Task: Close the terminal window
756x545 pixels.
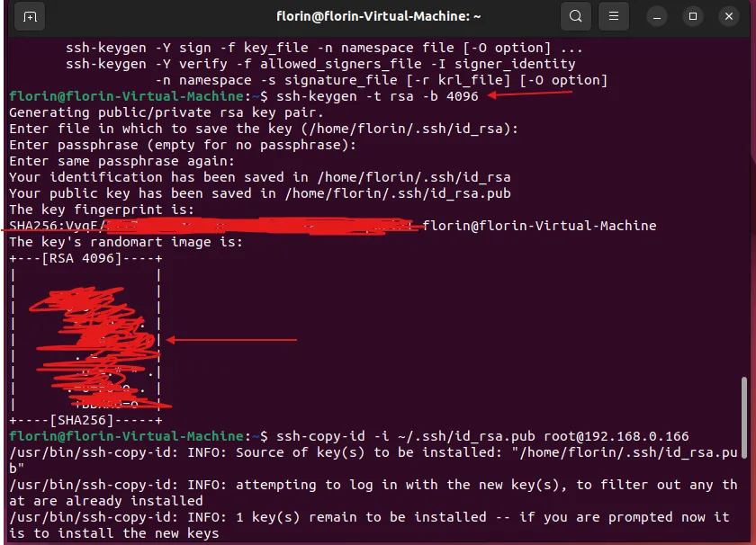Action: 727,16
